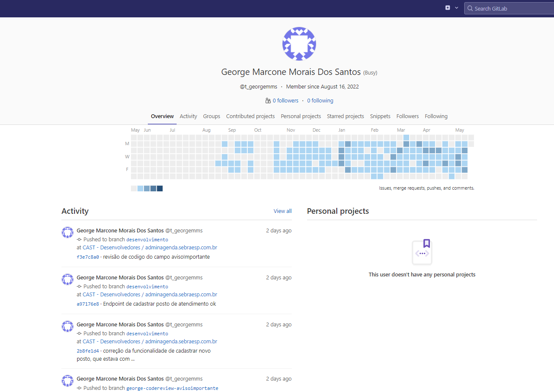This screenshot has height=392, width=554.
Task: Switch to the Activity tab
Action: 188,116
